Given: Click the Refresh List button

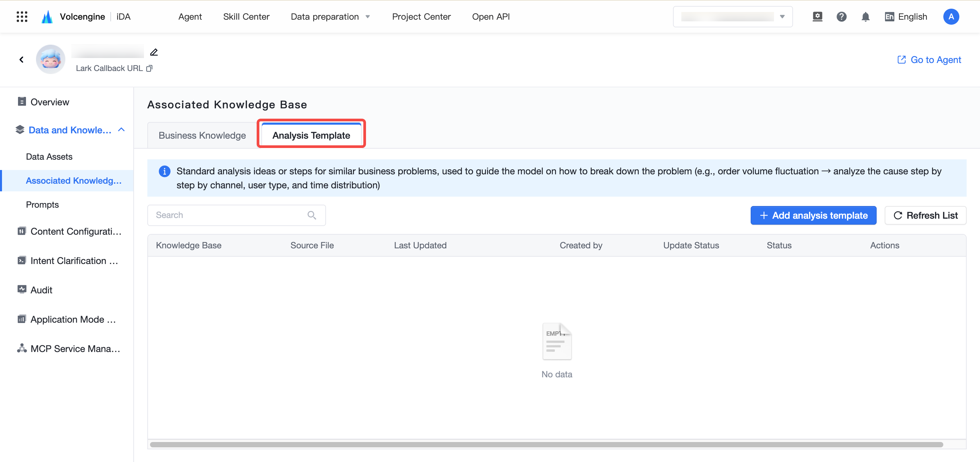Looking at the screenshot, I should pos(925,215).
